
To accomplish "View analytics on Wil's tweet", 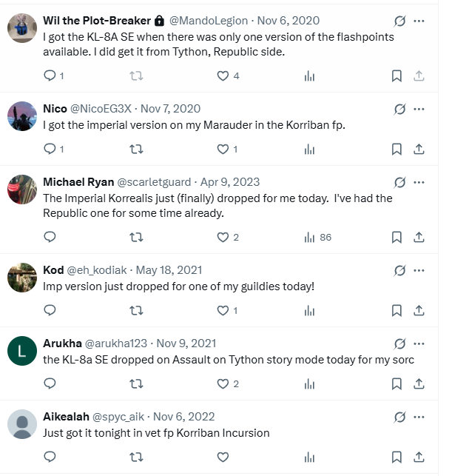I will [310, 76].
